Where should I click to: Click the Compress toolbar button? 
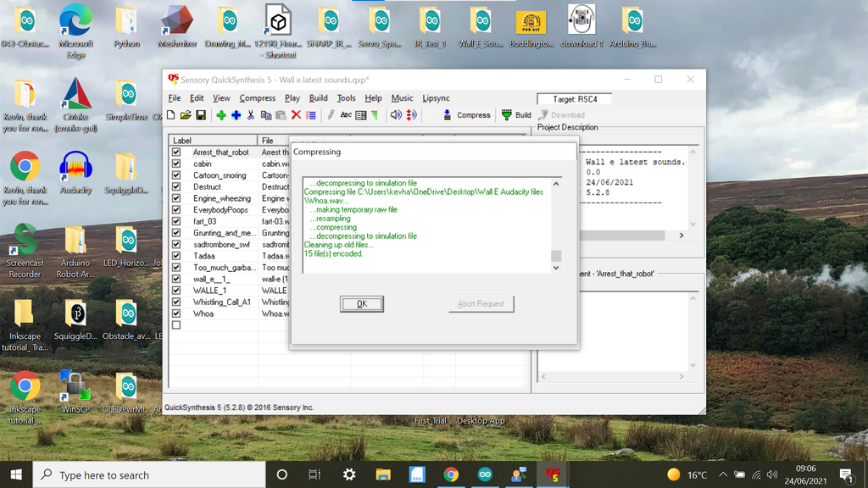[467, 115]
